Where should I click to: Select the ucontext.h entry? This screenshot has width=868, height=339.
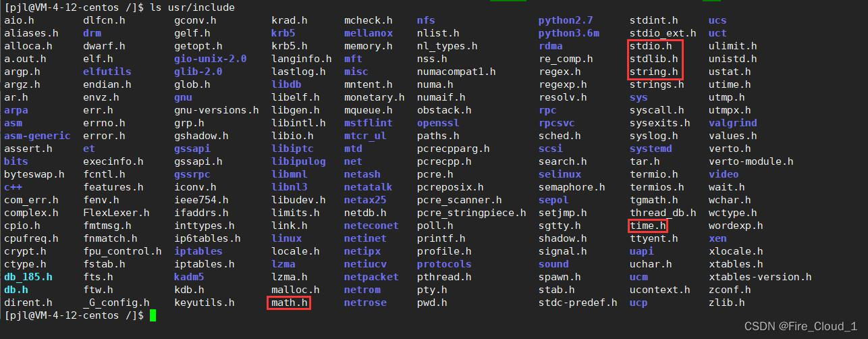[660, 290]
